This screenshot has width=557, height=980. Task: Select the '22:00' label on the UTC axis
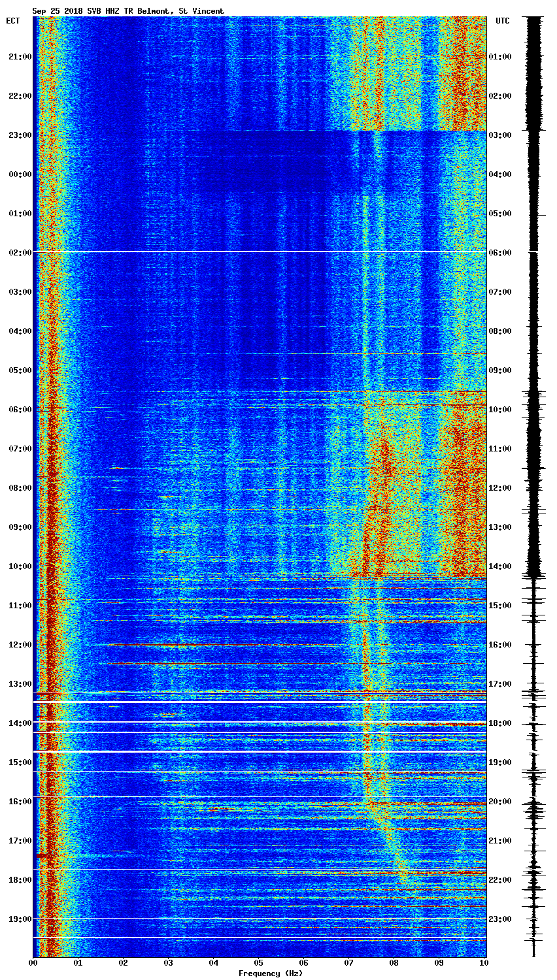pyautogui.click(x=500, y=880)
